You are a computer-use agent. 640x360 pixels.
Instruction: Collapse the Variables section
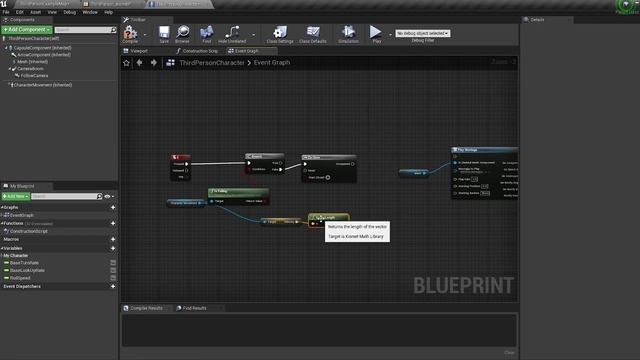(x=2, y=248)
